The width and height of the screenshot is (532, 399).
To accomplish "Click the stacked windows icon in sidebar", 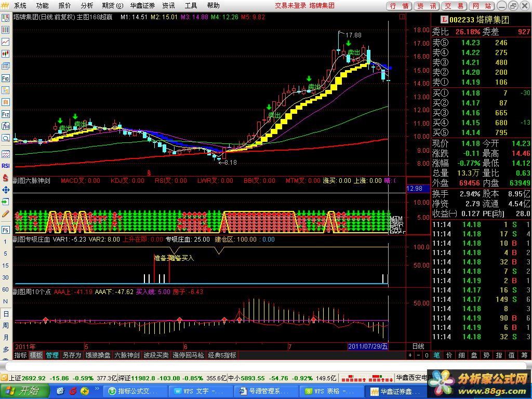I will click(5, 66).
